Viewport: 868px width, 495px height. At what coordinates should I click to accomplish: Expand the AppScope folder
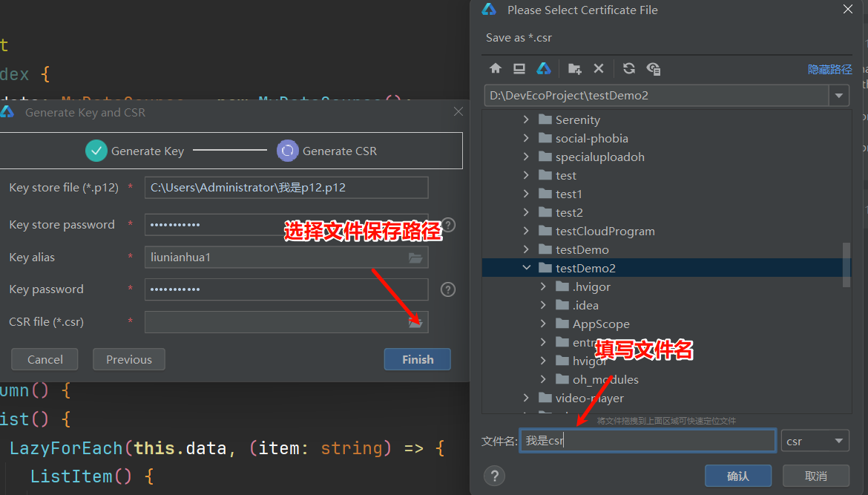click(x=543, y=324)
